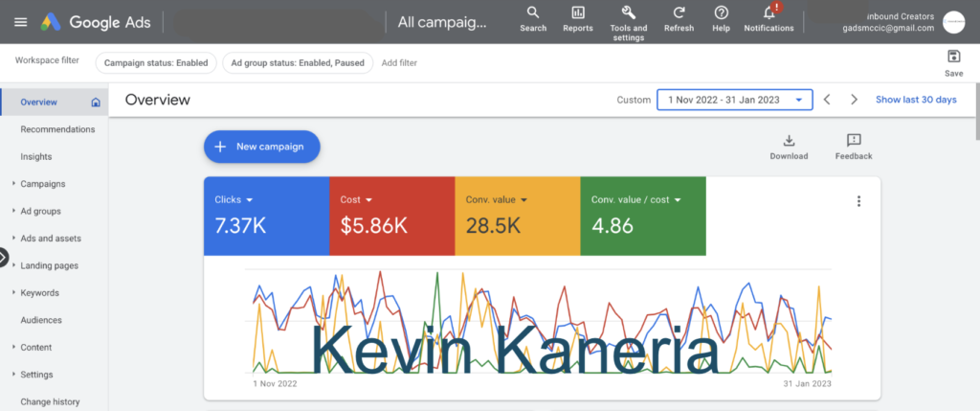The height and width of the screenshot is (411, 980).
Task: Open Recommendations in the sidebar
Action: [x=57, y=129]
